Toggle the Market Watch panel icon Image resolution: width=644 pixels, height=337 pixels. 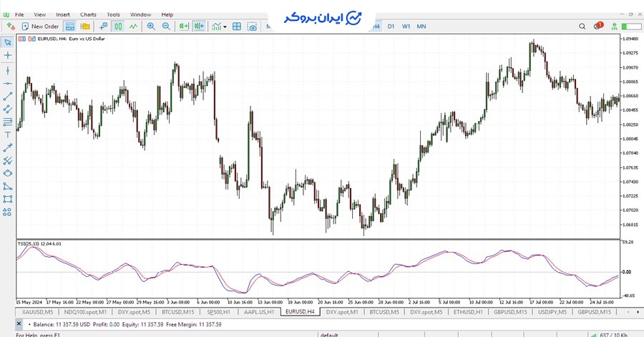pyautogui.click(x=70, y=26)
